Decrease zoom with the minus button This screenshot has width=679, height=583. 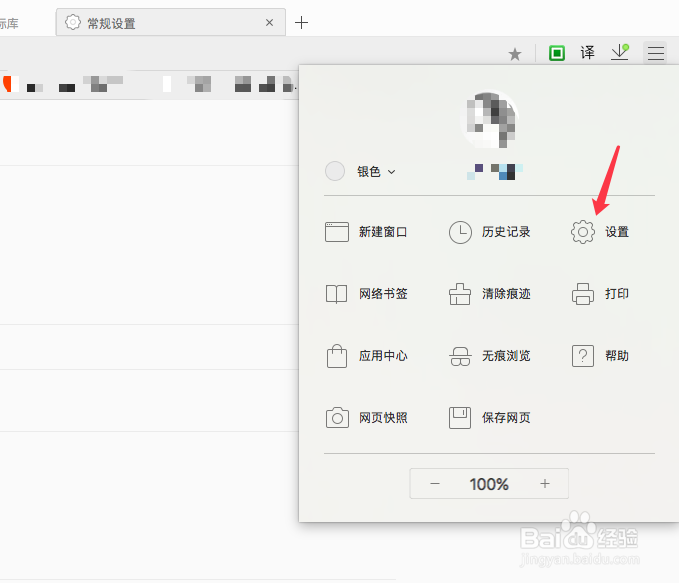tap(435, 483)
